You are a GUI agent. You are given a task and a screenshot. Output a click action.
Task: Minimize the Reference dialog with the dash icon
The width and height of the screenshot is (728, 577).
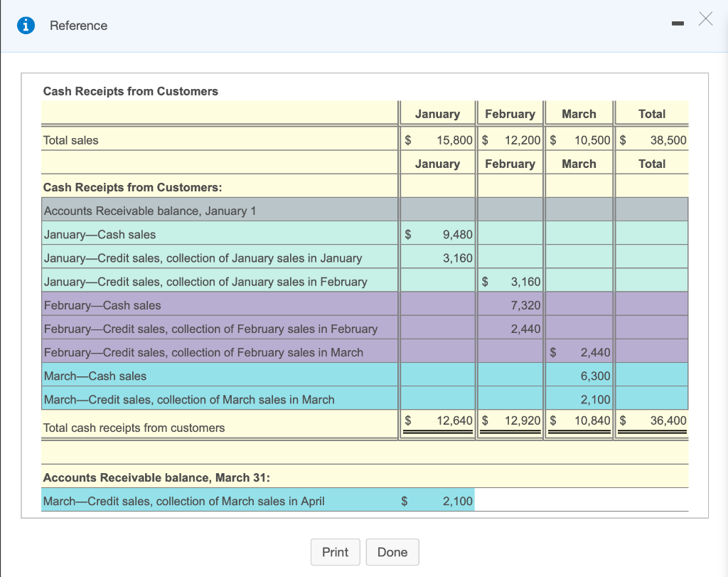pos(678,23)
